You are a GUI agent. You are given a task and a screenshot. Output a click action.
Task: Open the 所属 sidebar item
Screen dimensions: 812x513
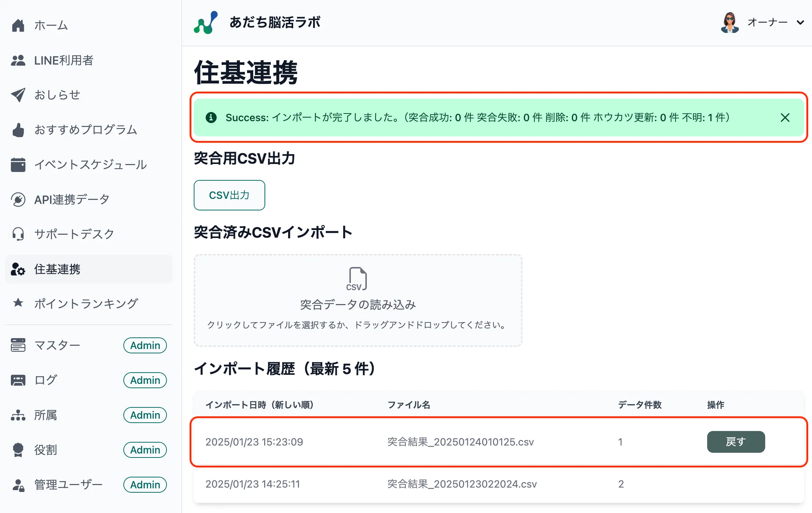click(x=46, y=415)
